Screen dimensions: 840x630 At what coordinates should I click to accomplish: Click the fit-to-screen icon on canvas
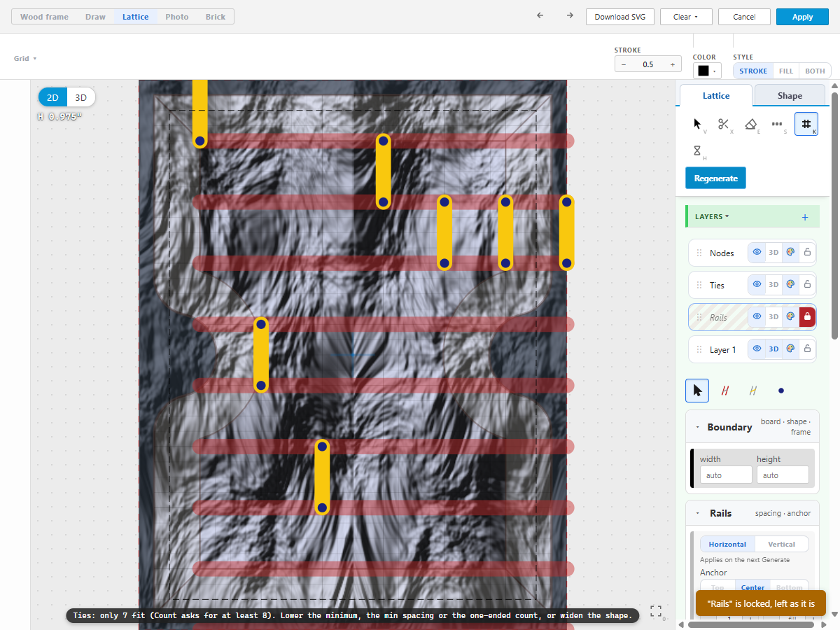[x=656, y=611]
